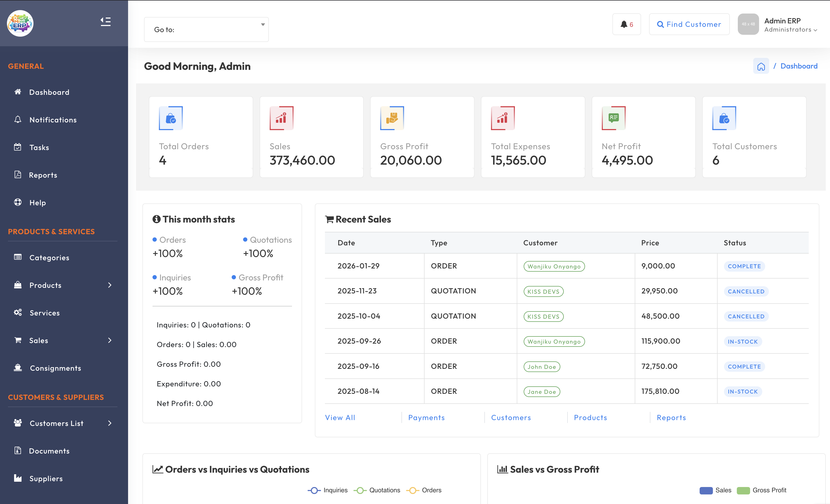Go to Reports in the sidebar menu

(43, 175)
